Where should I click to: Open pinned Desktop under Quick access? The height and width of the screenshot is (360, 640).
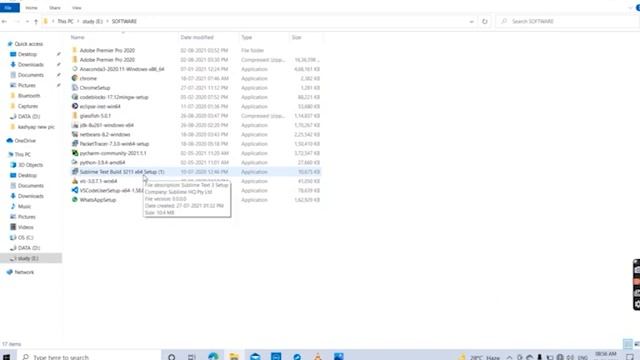point(27,54)
